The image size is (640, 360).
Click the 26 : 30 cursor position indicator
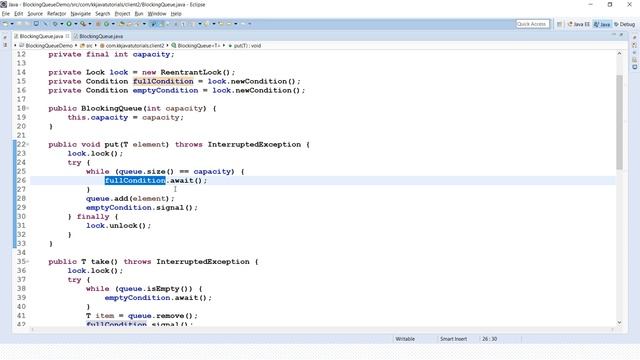489,339
